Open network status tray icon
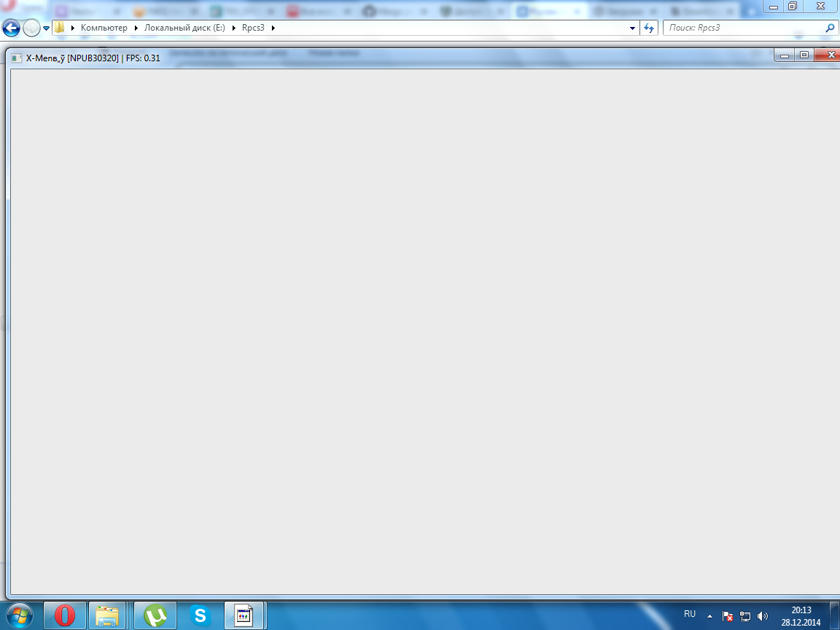 click(744, 616)
